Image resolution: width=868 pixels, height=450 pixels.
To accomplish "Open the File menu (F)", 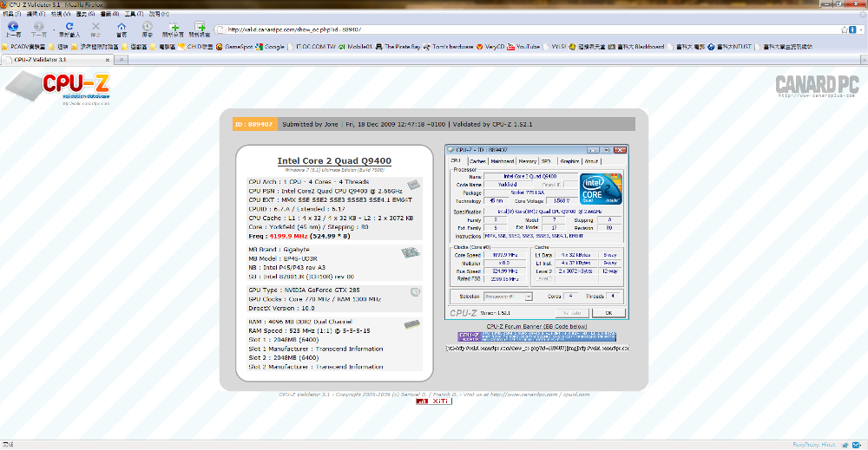I will tap(11, 14).
